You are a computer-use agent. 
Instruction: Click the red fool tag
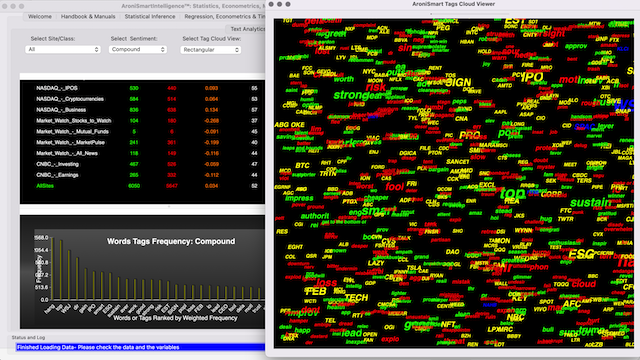(x=394, y=187)
